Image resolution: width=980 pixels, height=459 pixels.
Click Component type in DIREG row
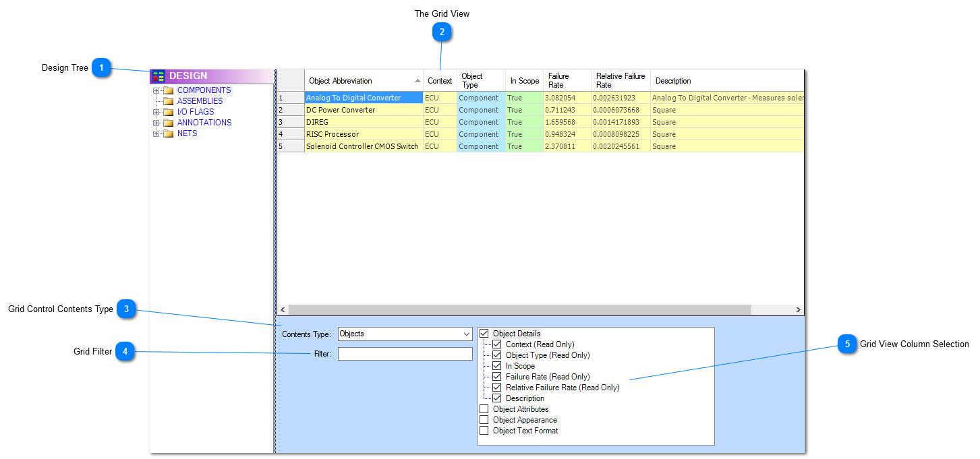click(481, 122)
